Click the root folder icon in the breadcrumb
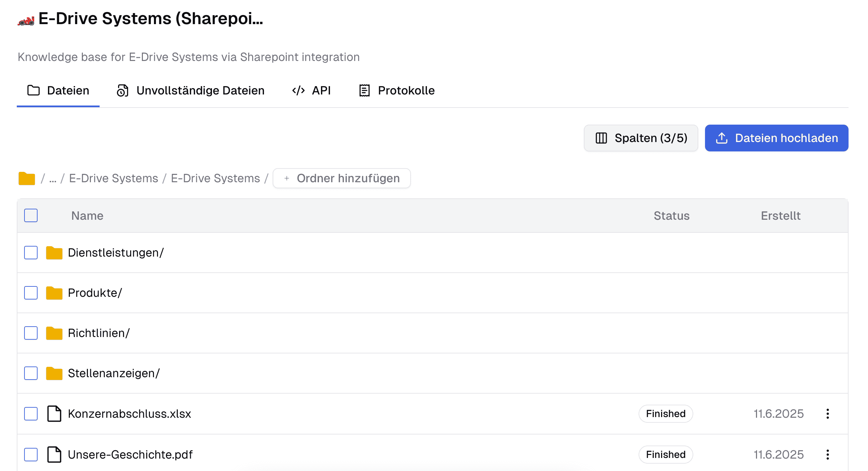 coord(26,178)
